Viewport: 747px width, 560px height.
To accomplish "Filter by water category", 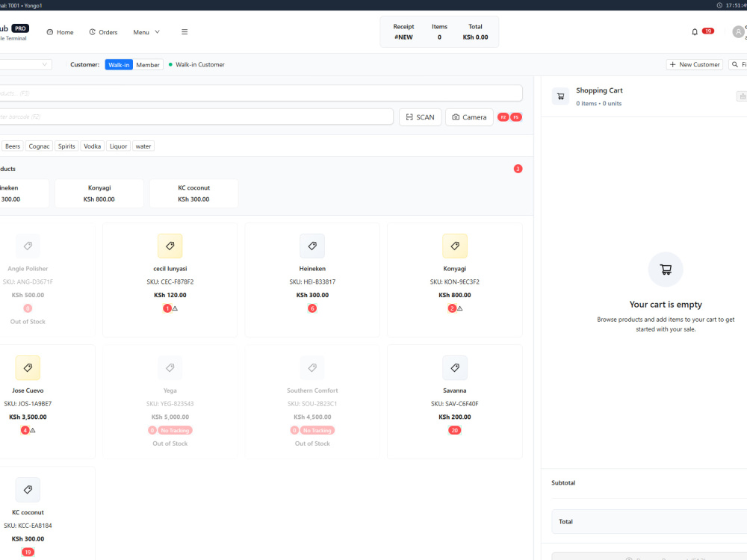I will click(x=143, y=146).
